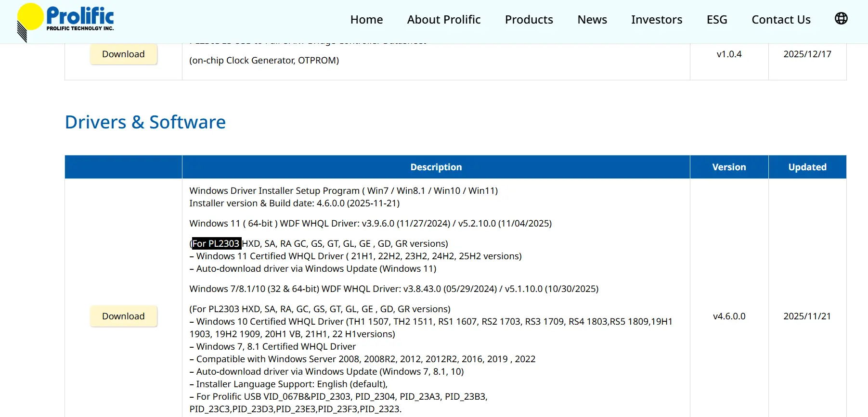Viewport: 868px width, 417px height.
Task: Click '(on-chip Clock Generator, OTPROM)' text
Action: 264,61
